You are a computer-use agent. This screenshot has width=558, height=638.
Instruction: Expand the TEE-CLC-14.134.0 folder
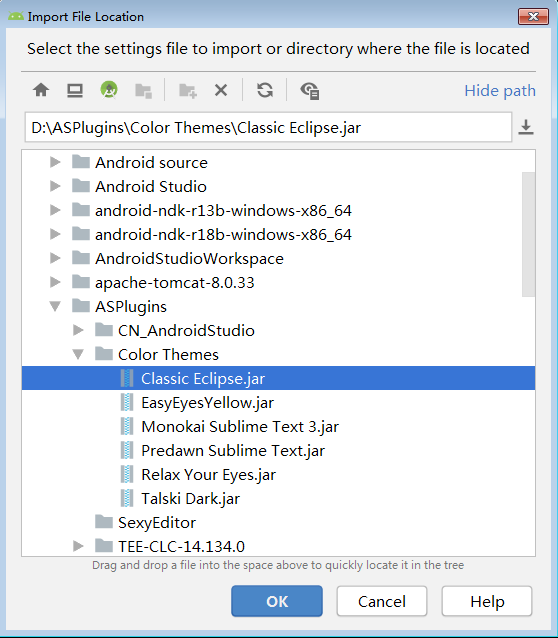tap(78, 546)
